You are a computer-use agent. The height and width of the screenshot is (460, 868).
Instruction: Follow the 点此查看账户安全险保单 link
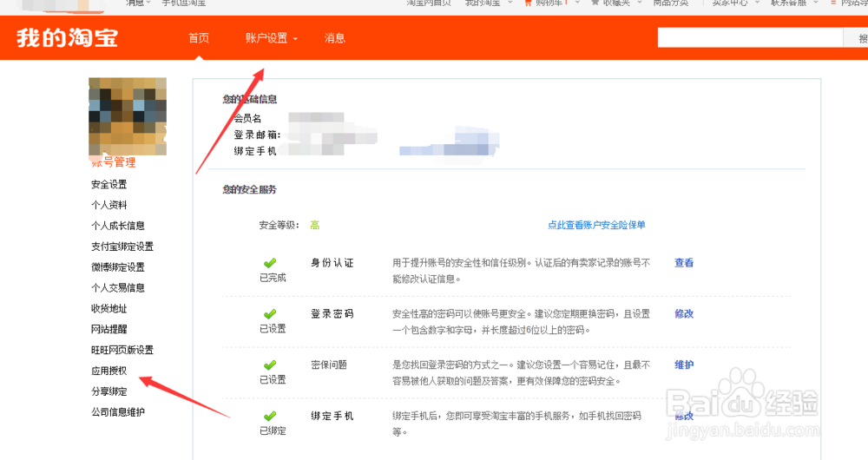tap(597, 225)
